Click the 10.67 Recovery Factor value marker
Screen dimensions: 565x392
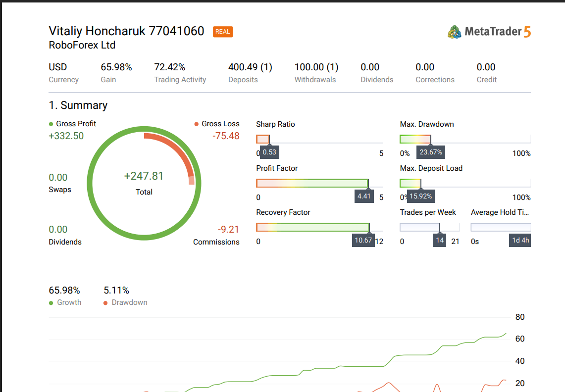tap(363, 241)
